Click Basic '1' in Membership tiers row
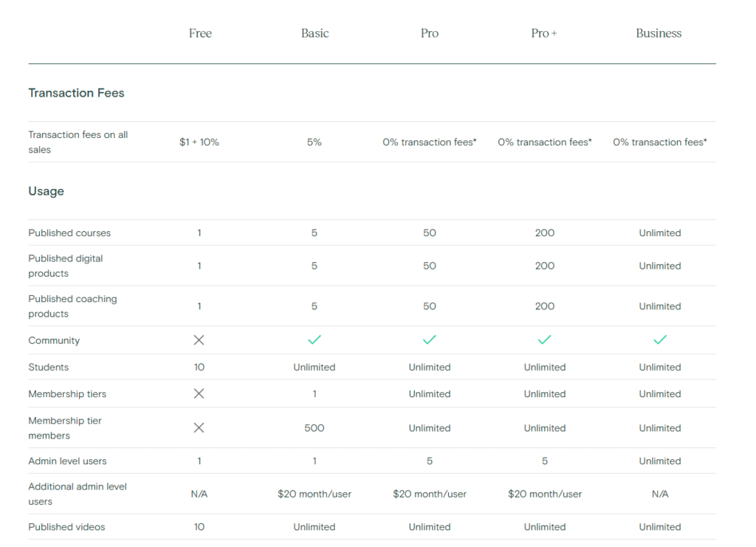The width and height of the screenshot is (756, 547). click(315, 393)
